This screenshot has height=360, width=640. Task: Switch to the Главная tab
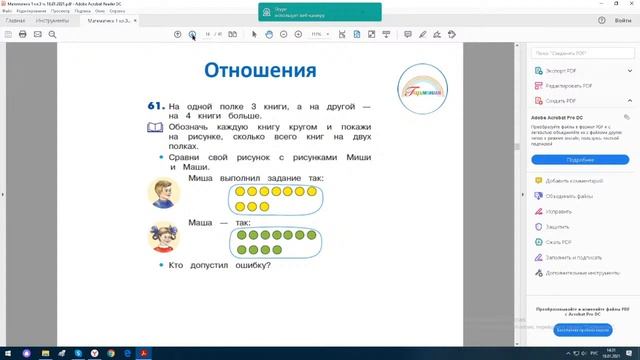[15, 20]
